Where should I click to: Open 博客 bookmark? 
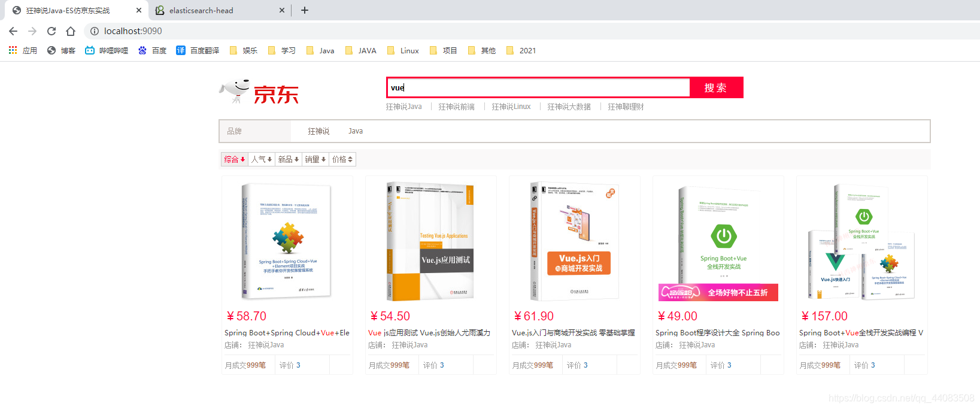click(x=61, y=50)
